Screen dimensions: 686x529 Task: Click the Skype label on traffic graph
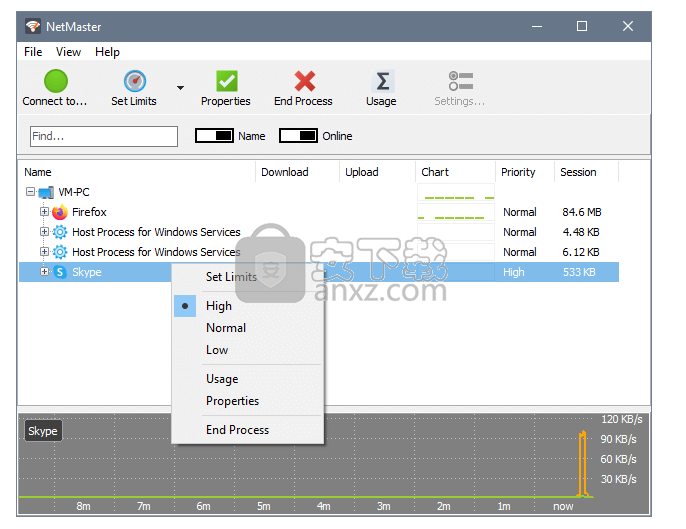pyautogui.click(x=43, y=431)
